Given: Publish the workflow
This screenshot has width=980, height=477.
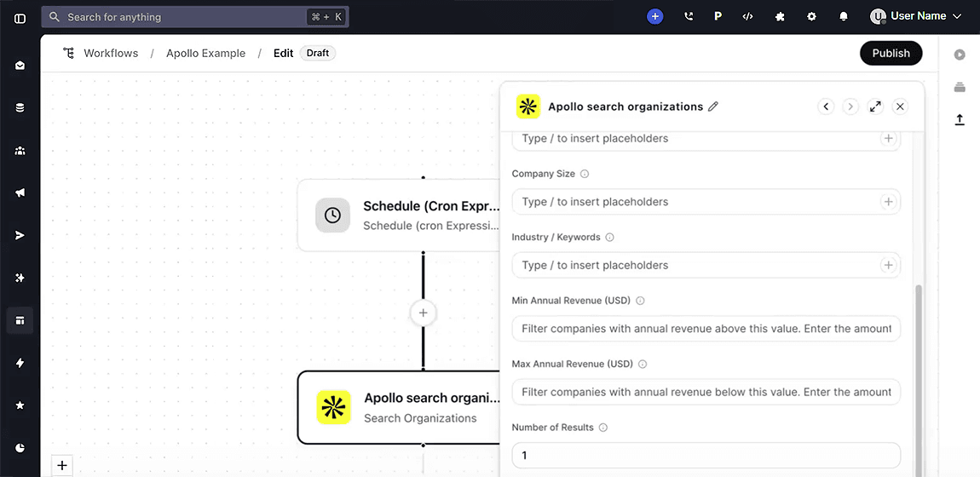Looking at the screenshot, I should 891,53.
